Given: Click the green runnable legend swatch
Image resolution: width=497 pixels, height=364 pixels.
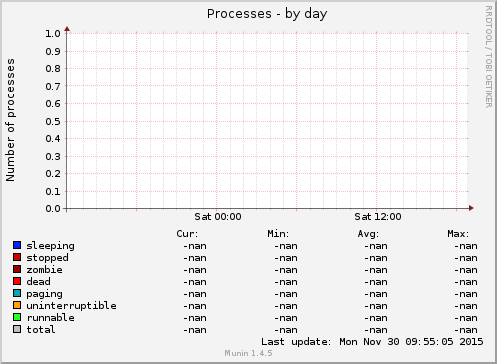Looking at the screenshot, I should pyautogui.click(x=17, y=317).
